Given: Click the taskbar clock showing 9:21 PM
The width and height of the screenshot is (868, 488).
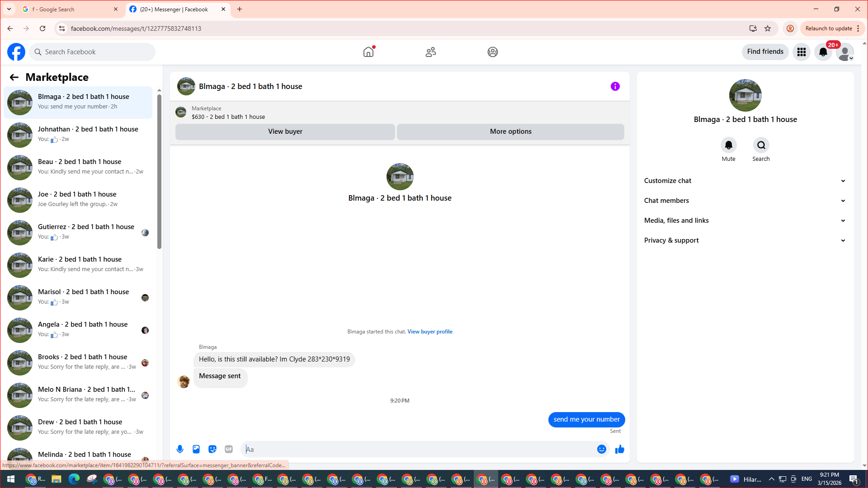Looking at the screenshot, I should 829,479.
